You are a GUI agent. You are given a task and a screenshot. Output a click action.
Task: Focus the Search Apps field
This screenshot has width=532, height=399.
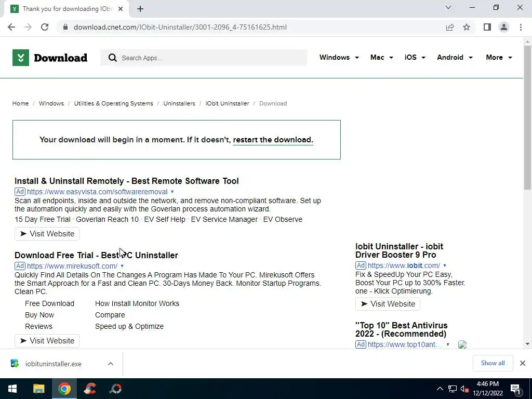204,58
